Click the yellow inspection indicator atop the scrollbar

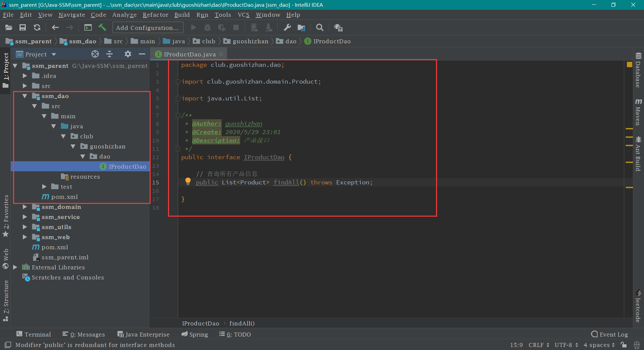(629, 64)
